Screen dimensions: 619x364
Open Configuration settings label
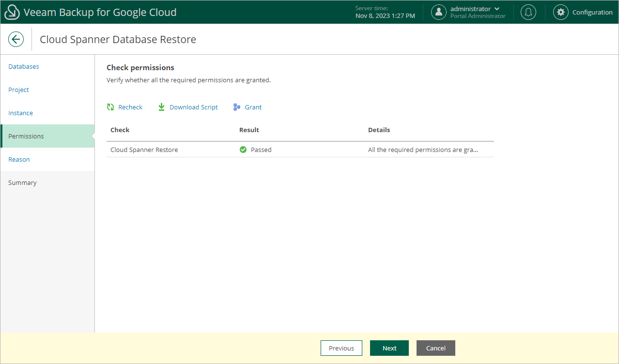[x=592, y=12]
